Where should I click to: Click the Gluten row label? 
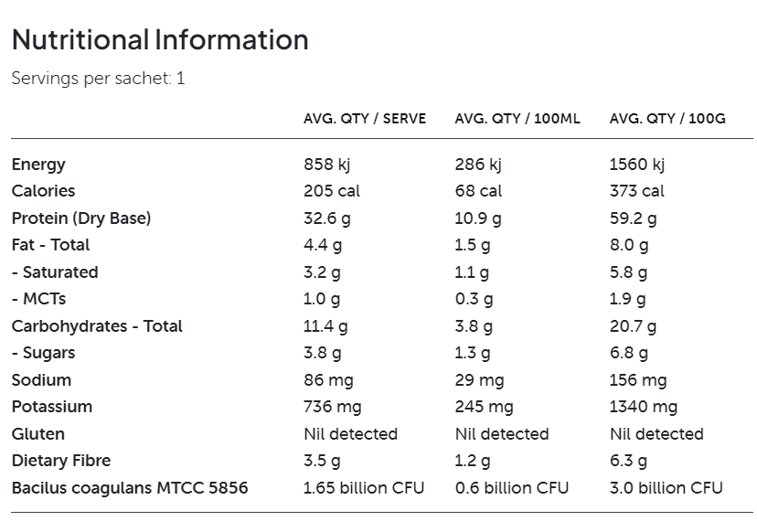pos(37,434)
